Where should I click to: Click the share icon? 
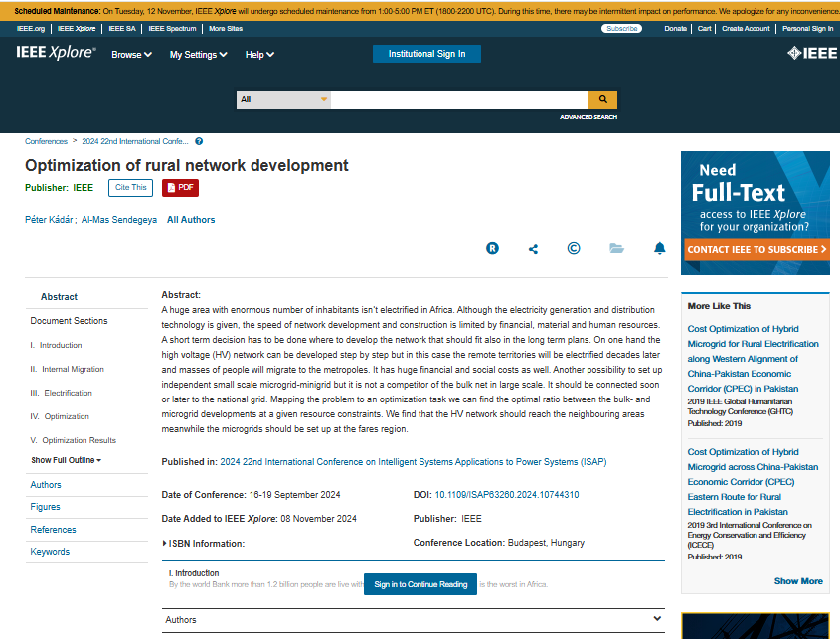click(x=534, y=248)
